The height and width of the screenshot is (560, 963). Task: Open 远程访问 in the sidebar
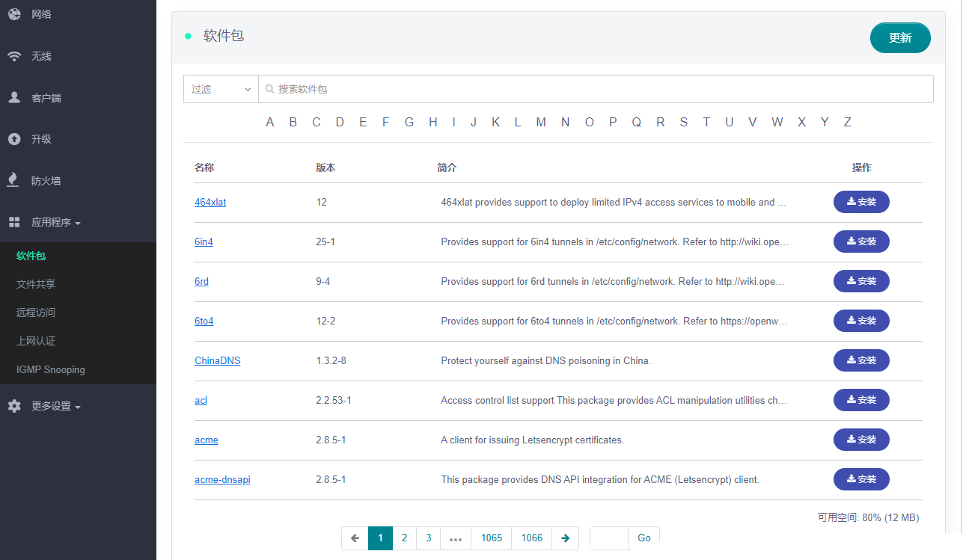point(36,313)
